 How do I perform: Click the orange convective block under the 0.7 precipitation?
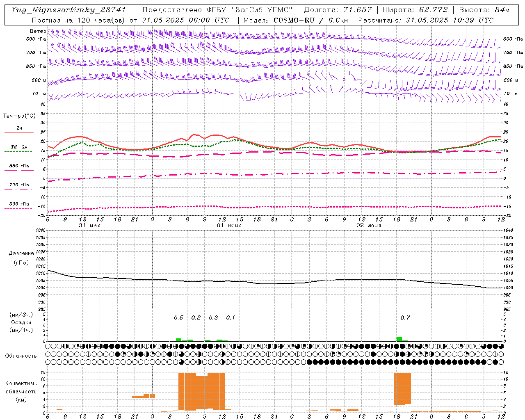[402, 389]
